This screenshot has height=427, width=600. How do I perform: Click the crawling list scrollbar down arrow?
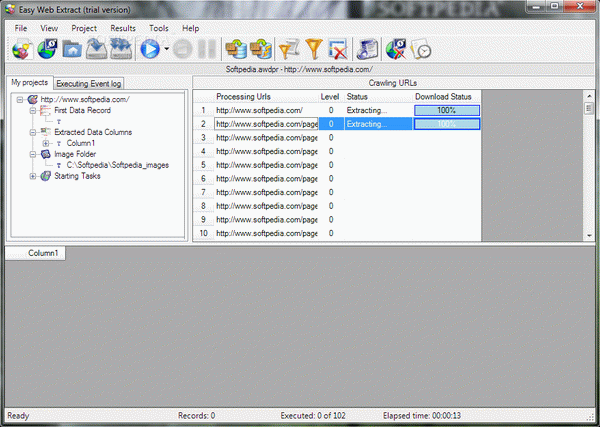pyautogui.click(x=589, y=235)
